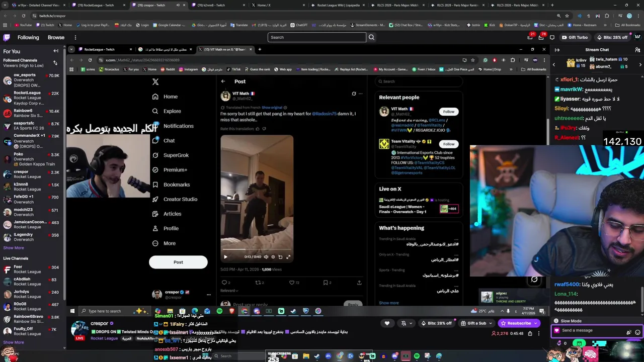Open Bookmarks in the X sidebar
This screenshot has height=362, width=644.
(x=171, y=185)
